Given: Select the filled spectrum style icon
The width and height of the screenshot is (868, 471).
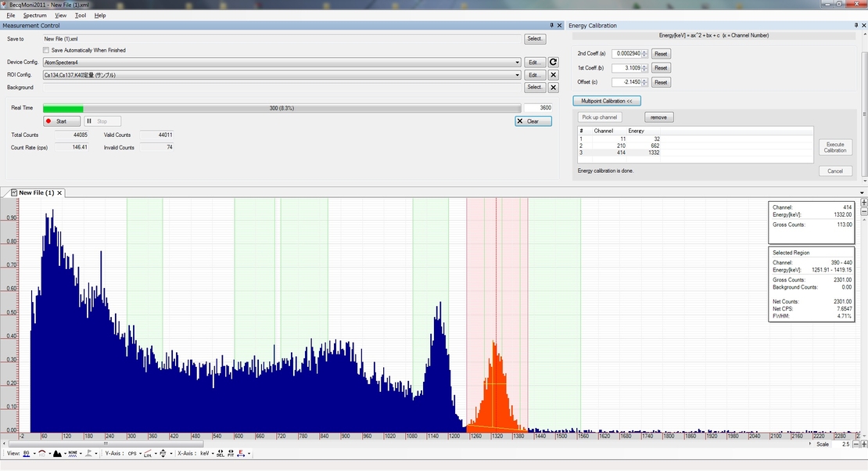Looking at the screenshot, I should [58, 453].
